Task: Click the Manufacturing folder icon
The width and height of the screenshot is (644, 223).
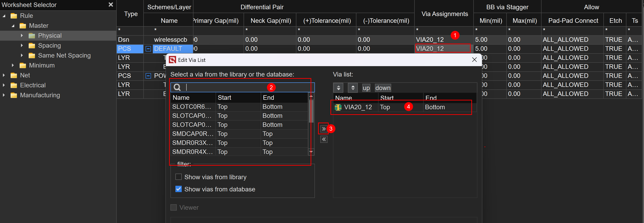Action: click(x=14, y=95)
